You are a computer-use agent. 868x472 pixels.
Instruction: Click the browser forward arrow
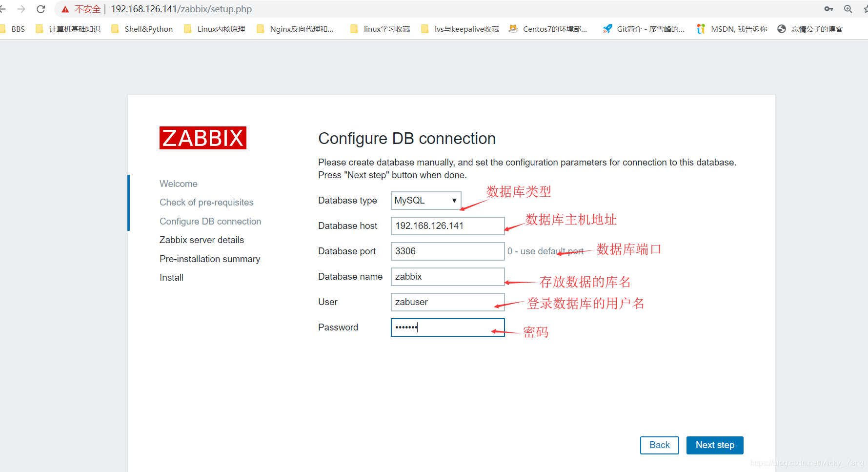tap(21, 9)
